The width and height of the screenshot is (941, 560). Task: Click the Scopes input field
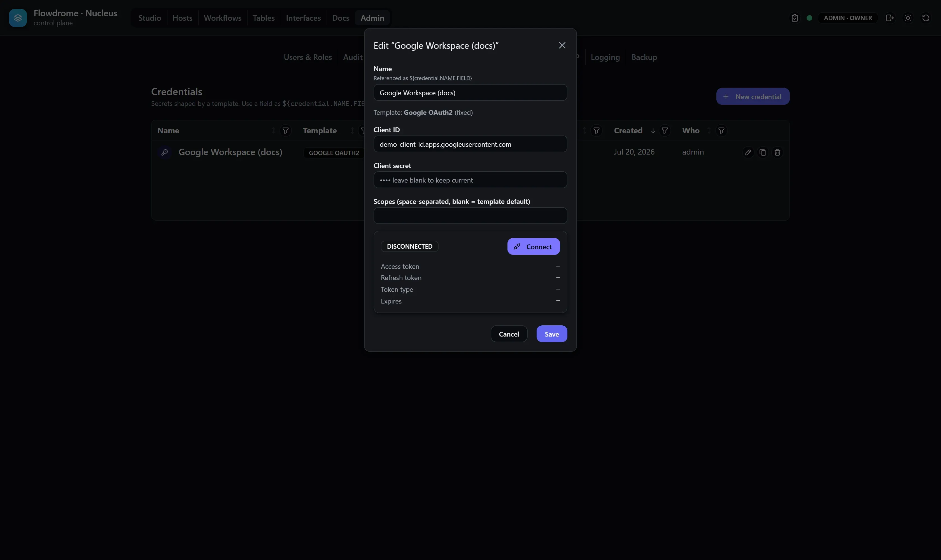pyautogui.click(x=470, y=216)
